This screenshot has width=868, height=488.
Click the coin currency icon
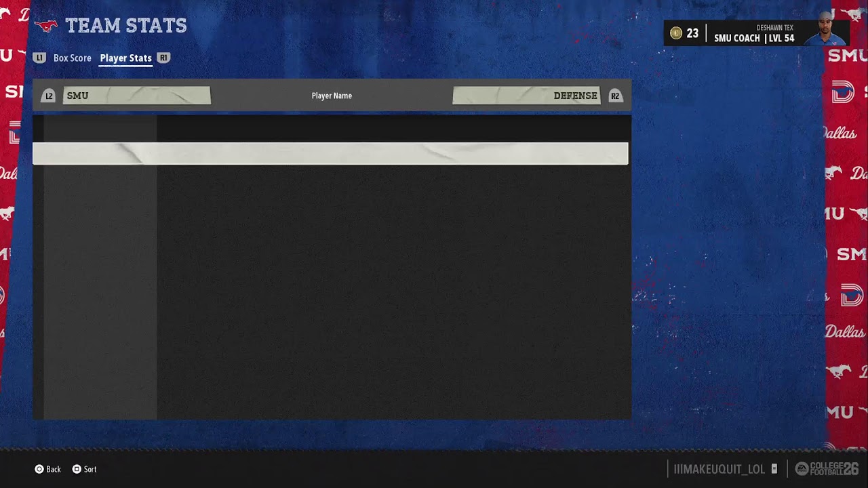point(675,33)
